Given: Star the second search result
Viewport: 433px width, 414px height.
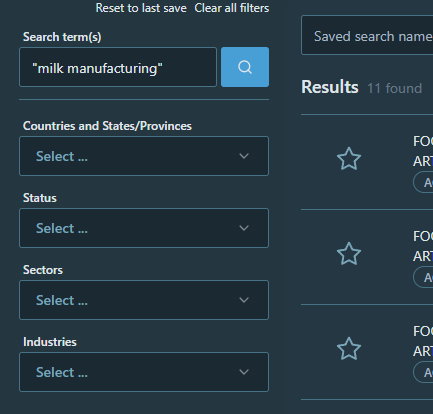Looking at the screenshot, I should coord(349,254).
